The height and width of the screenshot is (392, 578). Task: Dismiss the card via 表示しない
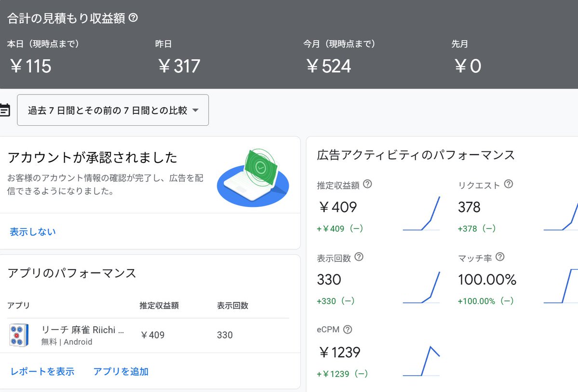32,231
